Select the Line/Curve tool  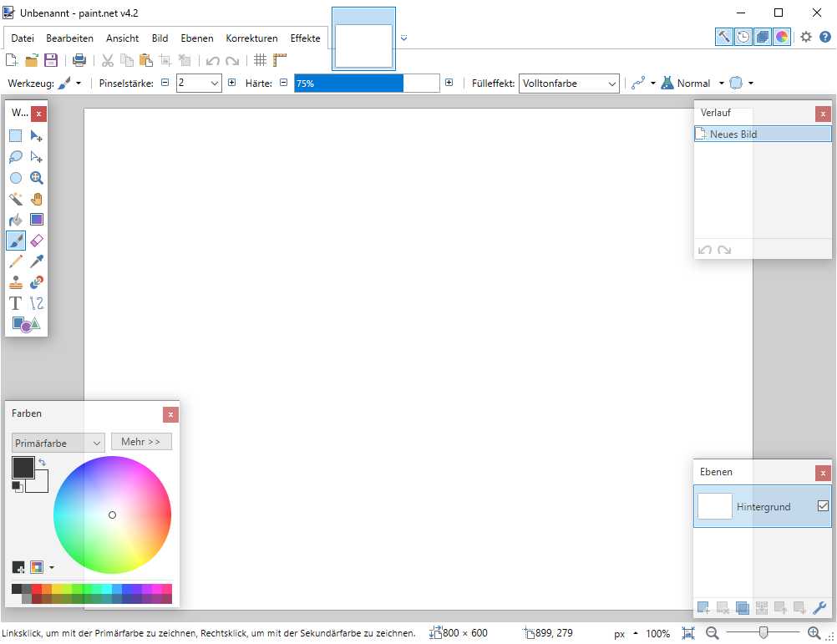coord(36,303)
